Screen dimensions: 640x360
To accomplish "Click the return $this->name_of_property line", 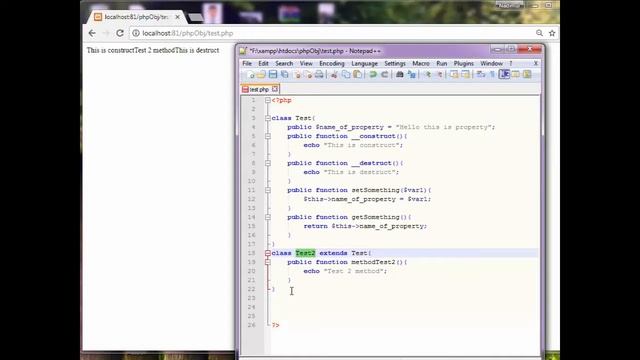I will (x=365, y=226).
